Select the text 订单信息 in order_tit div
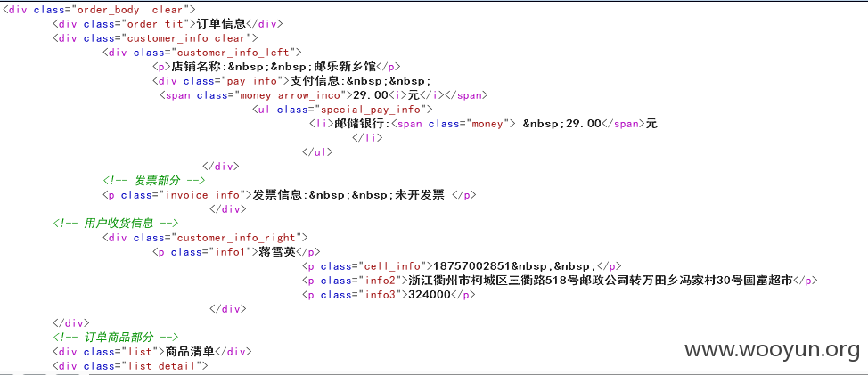Image resolution: width=868 pixels, height=375 pixels. click(221, 24)
